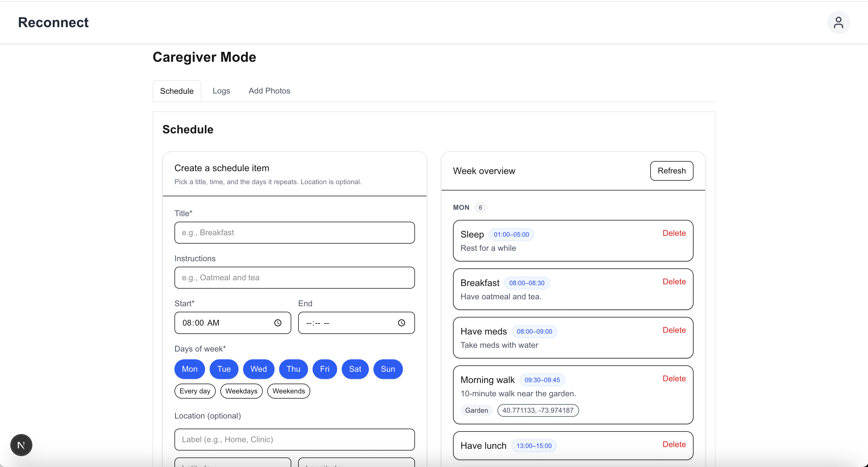Toggle the Wed day chip

coord(258,369)
